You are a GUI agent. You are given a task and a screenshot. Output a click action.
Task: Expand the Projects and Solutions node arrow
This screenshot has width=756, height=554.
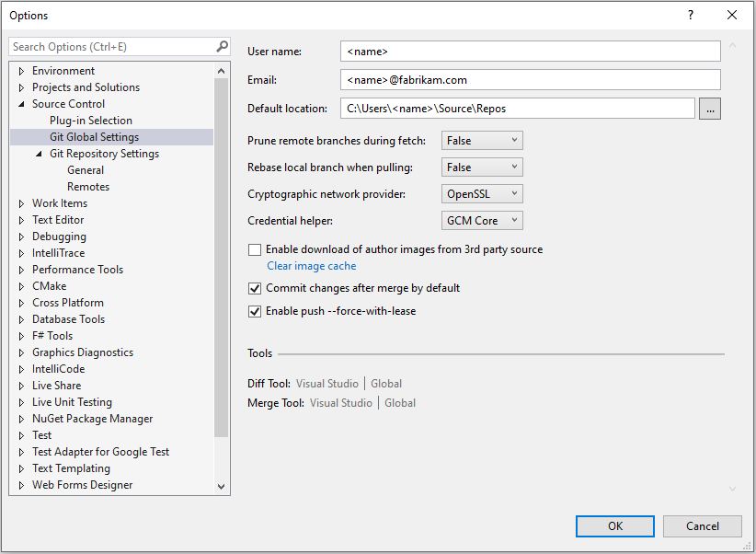pyautogui.click(x=21, y=87)
